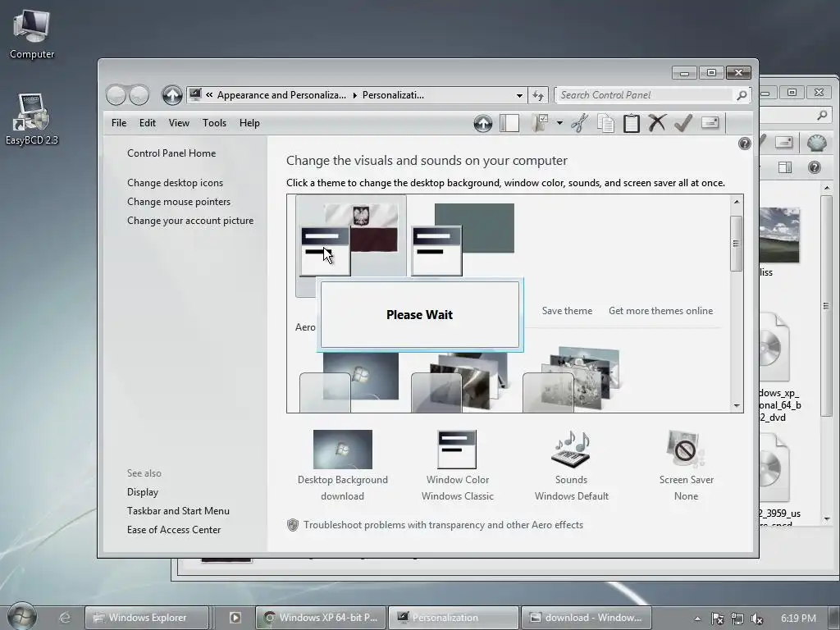Open Change your account picture link
The image size is (840, 630).
[190, 221]
